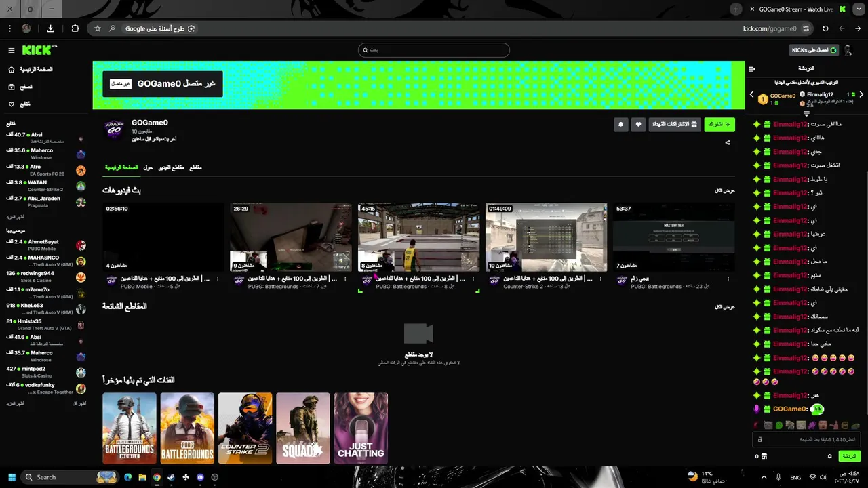Screen dimensions: 868x488
Task: Open the PUBG Mobile category card
Action: [130, 428]
